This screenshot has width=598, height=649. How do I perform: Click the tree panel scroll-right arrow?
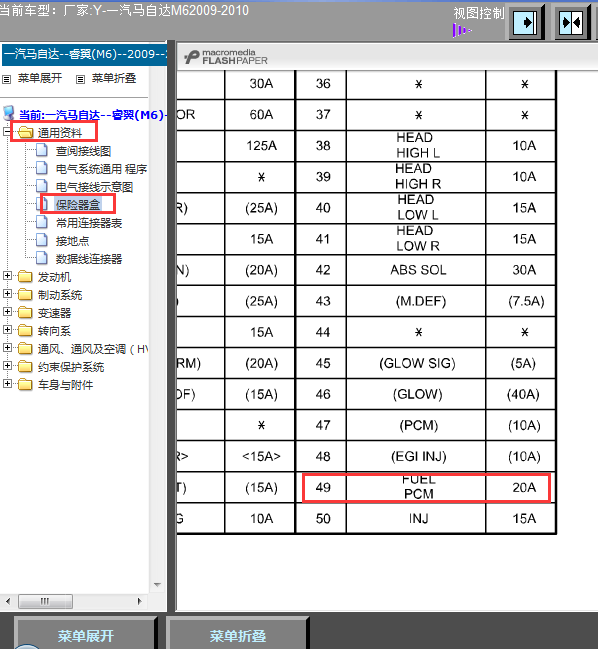(140, 601)
